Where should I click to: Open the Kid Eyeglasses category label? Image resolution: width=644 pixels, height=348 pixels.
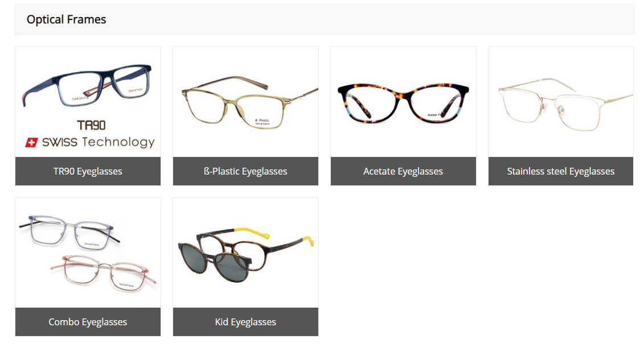pos(245,322)
